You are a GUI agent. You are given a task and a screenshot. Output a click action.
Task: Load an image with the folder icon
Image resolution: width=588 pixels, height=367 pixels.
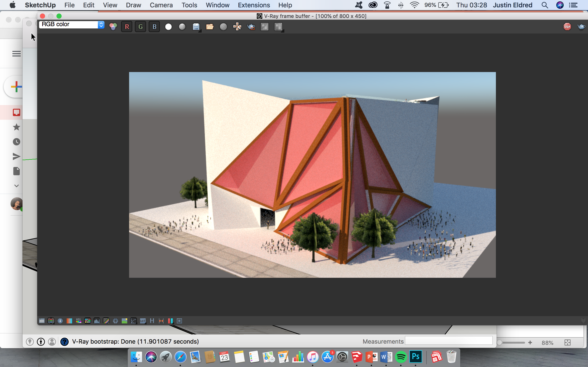[210, 27]
